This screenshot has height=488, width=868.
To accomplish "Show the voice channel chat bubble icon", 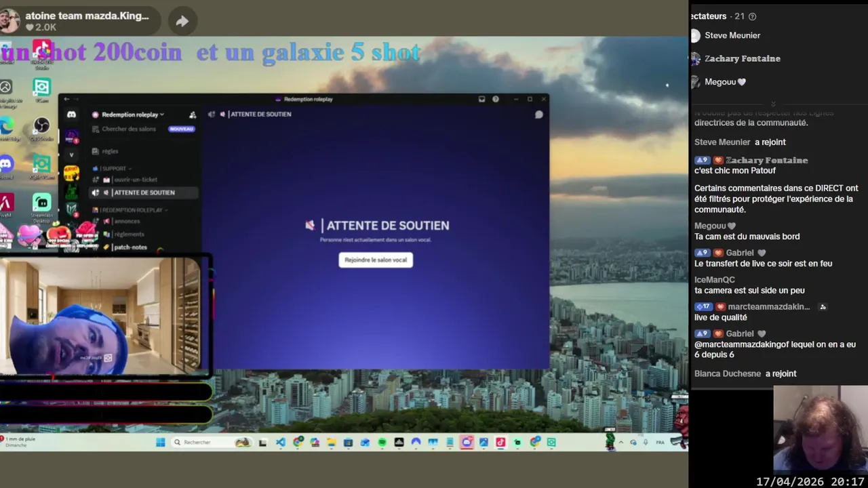I will pyautogui.click(x=539, y=115).
